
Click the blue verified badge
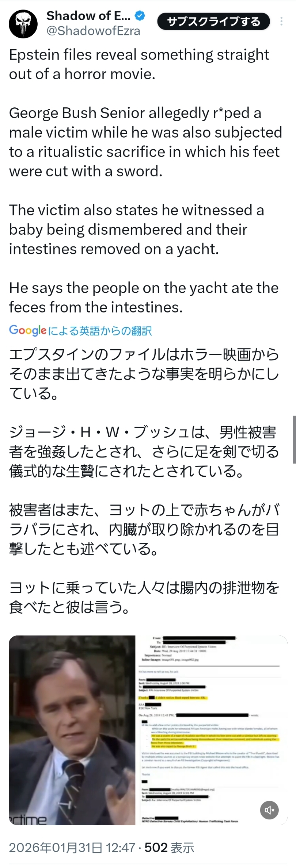click(x=140, y=16)
